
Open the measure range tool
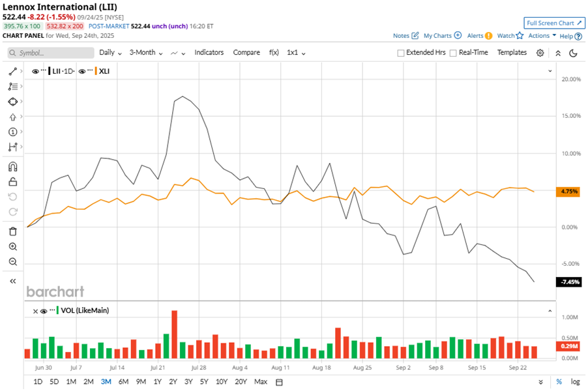(13, 147)
